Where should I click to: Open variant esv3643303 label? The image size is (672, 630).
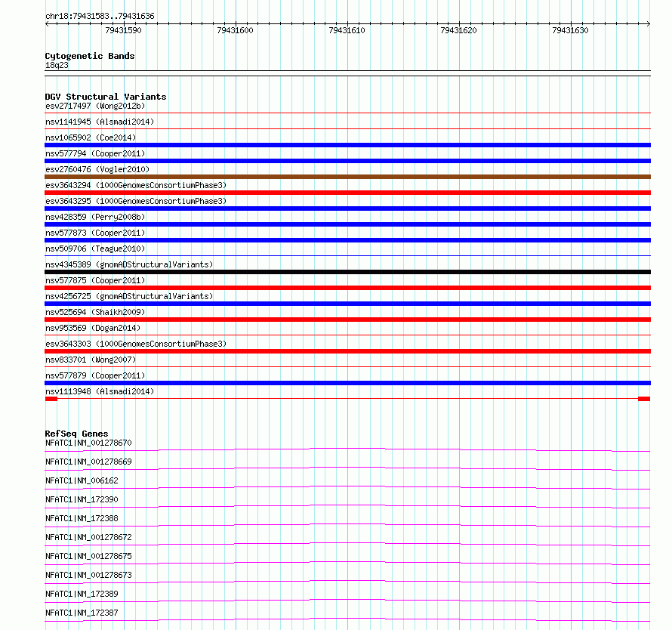pyautogui.click(x=136, y=344)
